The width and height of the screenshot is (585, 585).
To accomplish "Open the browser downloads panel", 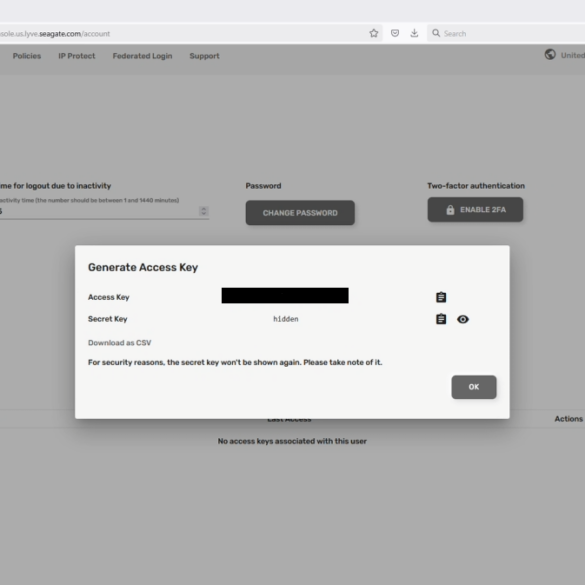I will click(x=414, y=33).
